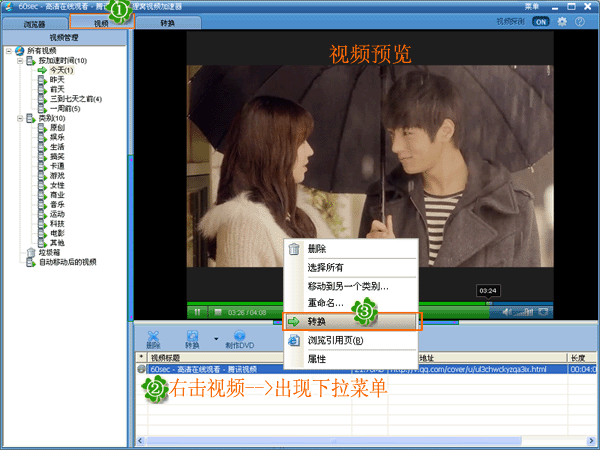This screenshot has height=450, width=600.
Task: Click the 搞笑 category icon
Action: click(42, 157)
